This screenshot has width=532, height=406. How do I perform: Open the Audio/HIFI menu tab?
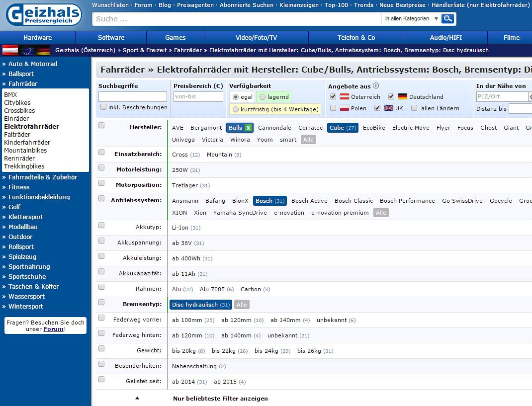tap(446, 37)
